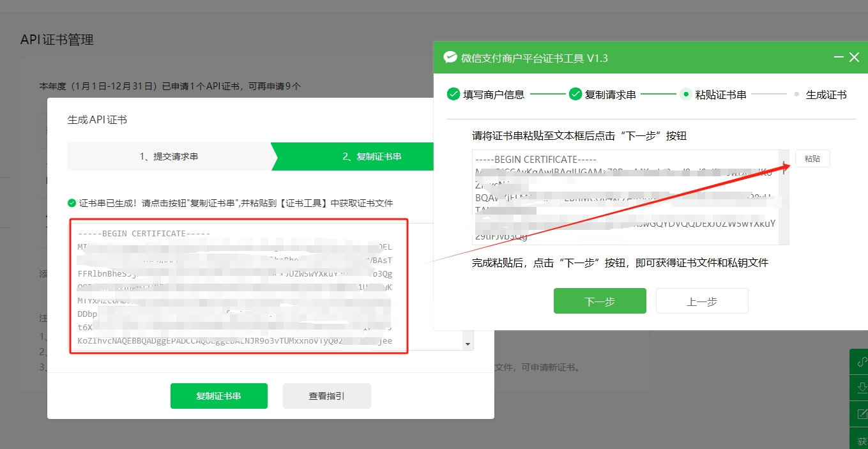Click scroll-down arrow of certificate string box
This screenshot has width=868, height=449.
469,344
